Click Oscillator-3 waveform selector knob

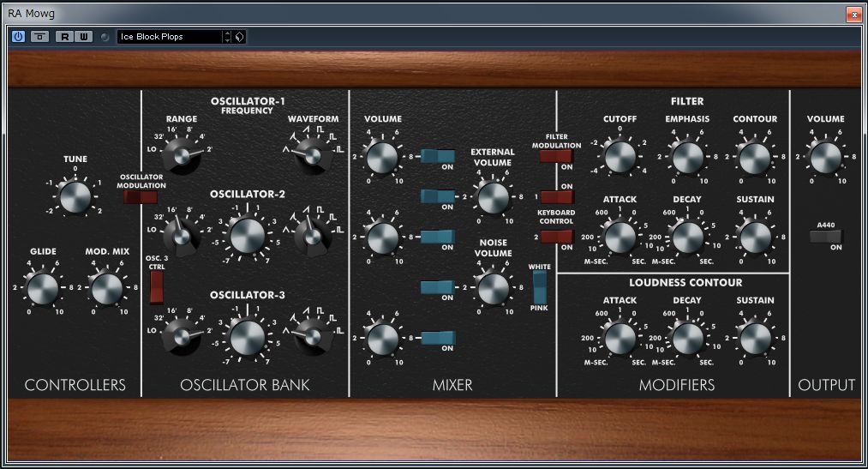coord(312,337)
